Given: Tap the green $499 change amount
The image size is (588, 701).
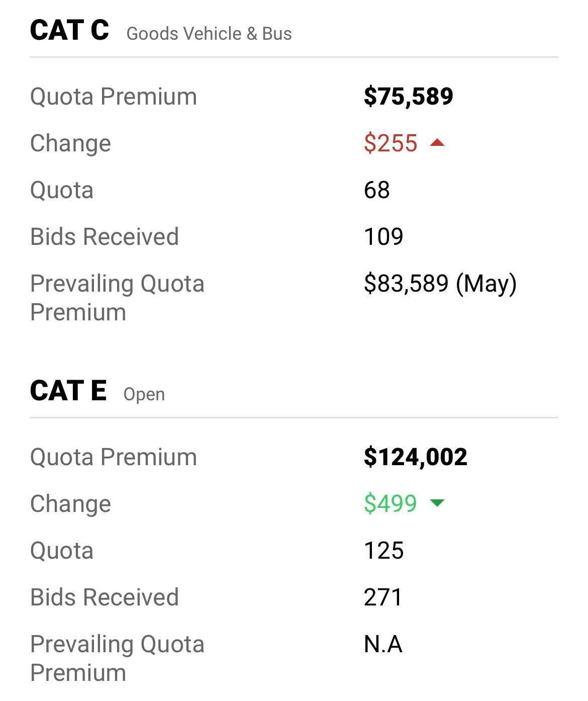Looking at the screenshot, I should point(390,503).
